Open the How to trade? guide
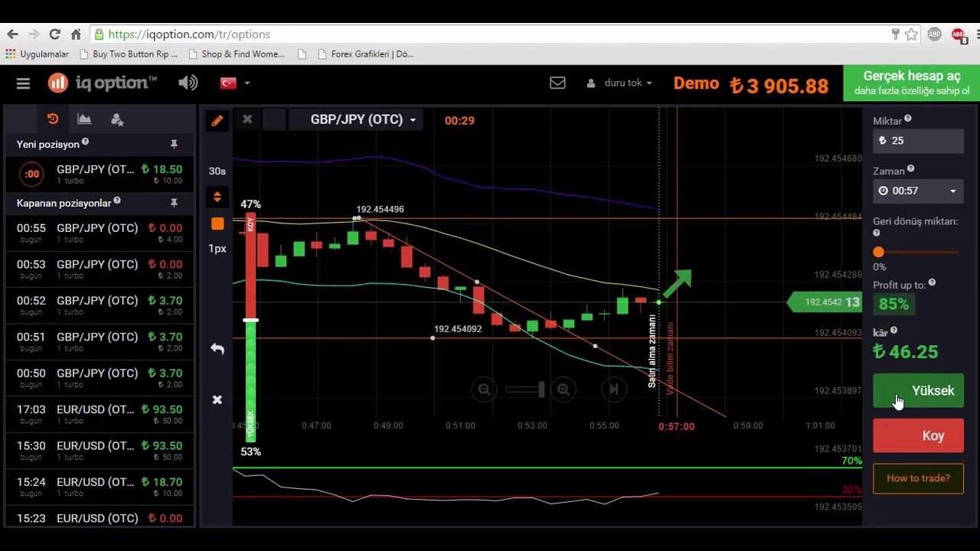This screenshot has width=980, height=551. 918,478
